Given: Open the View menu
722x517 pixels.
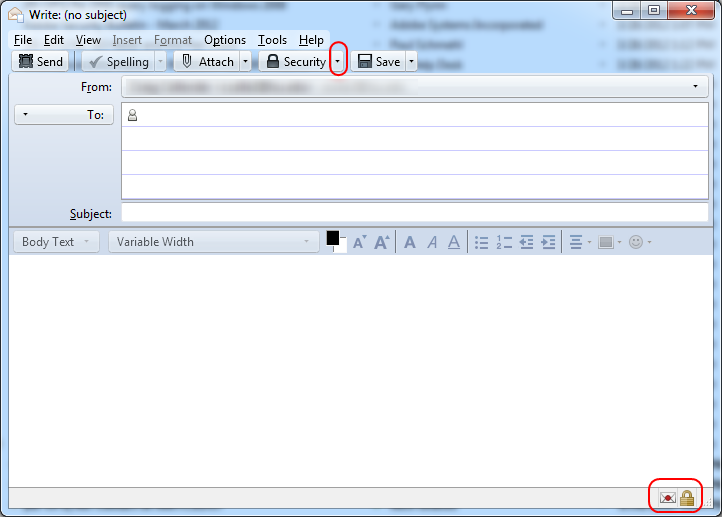Looking at the screenshot, I should (x=88, y=40).
